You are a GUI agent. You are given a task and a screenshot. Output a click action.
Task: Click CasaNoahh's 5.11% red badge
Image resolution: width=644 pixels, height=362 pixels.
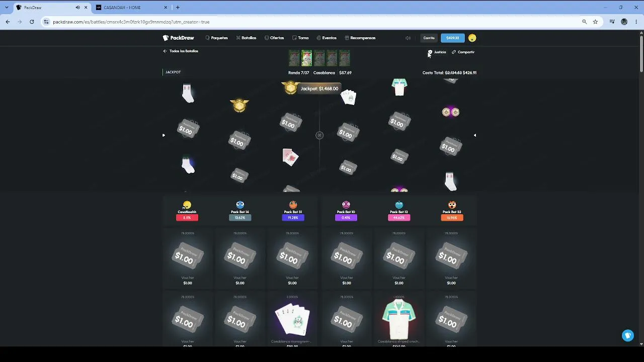pos(187,218)
